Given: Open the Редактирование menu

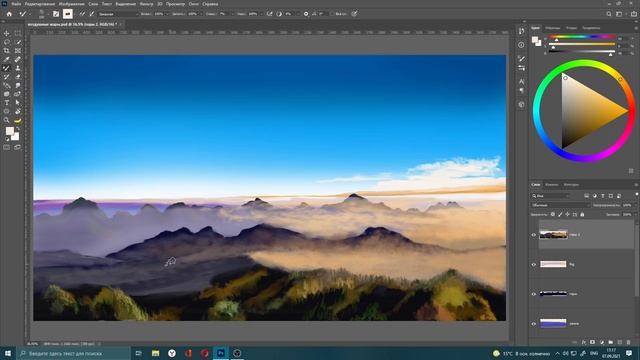Looking at the screenshot, I should point(39,4).
